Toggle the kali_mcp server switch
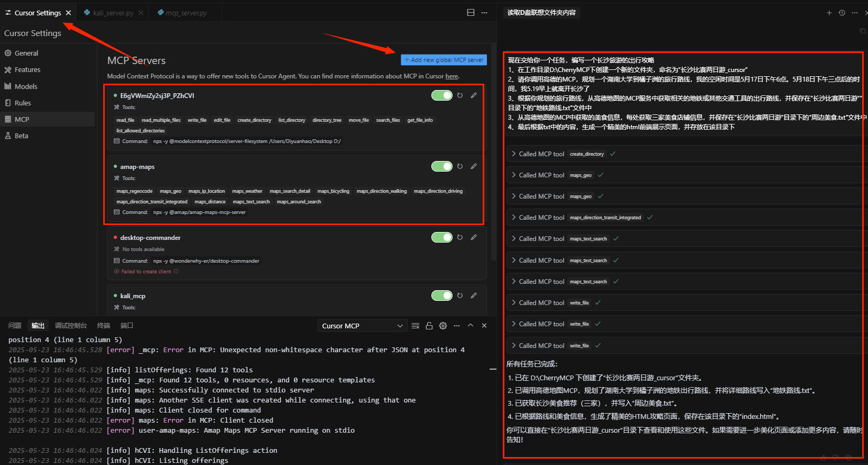Viewport: 868px width, 465px height. [442, 296]
